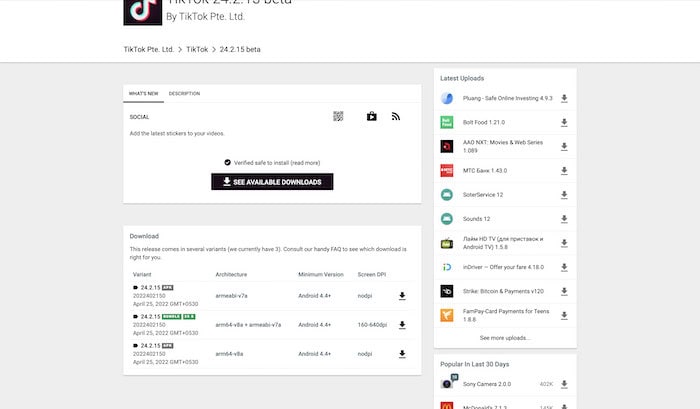
Task: Click the SoterService app icon
Action: coord(447,195)
